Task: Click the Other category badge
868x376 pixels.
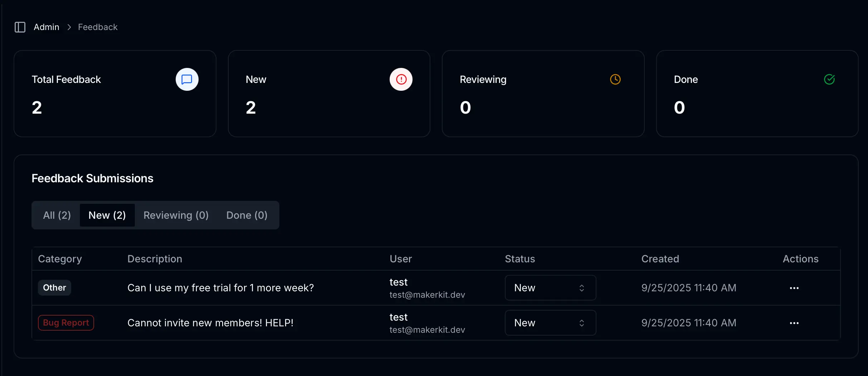Action: tap(54, 287)
